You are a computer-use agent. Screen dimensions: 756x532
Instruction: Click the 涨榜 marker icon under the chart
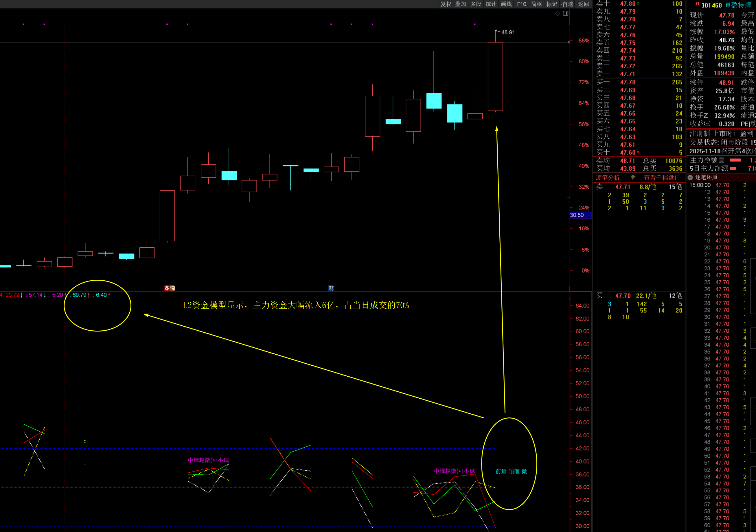pos(170,288)
